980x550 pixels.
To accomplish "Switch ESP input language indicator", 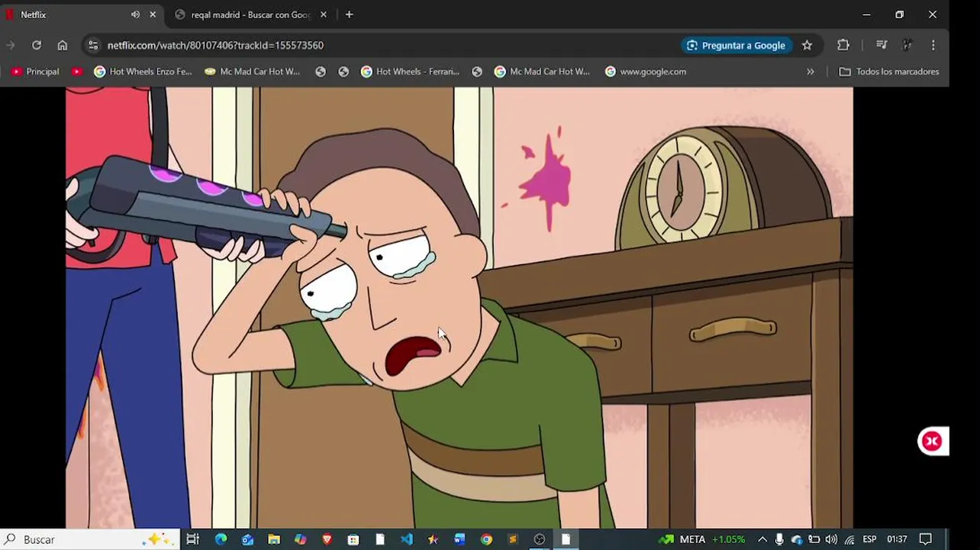I will coord(869,539).
